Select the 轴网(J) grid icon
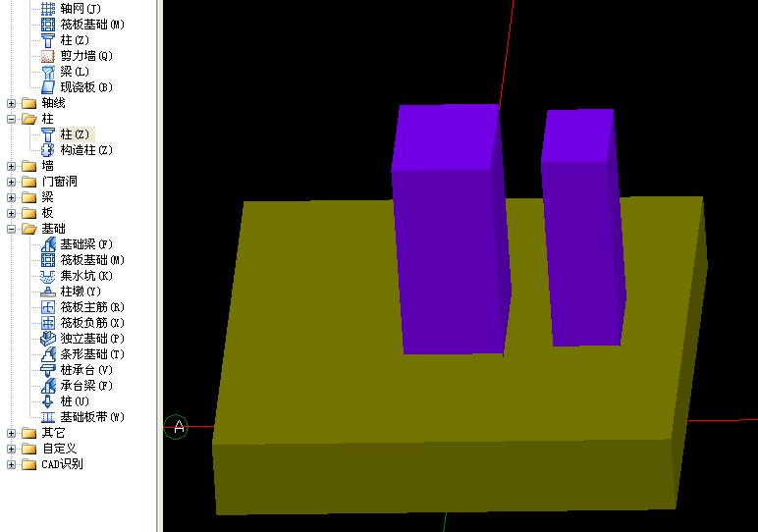758x532 pixels. click(48, 9)
